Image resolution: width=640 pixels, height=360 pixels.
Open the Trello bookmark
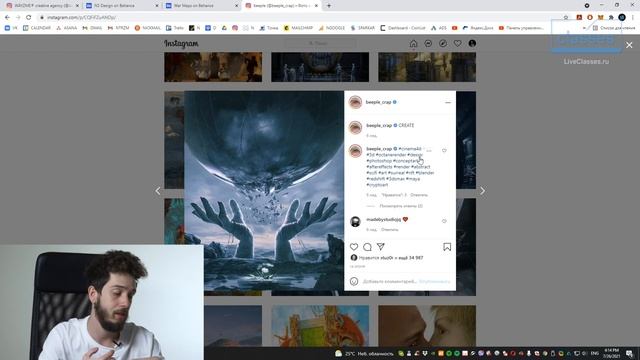(175, 28)
